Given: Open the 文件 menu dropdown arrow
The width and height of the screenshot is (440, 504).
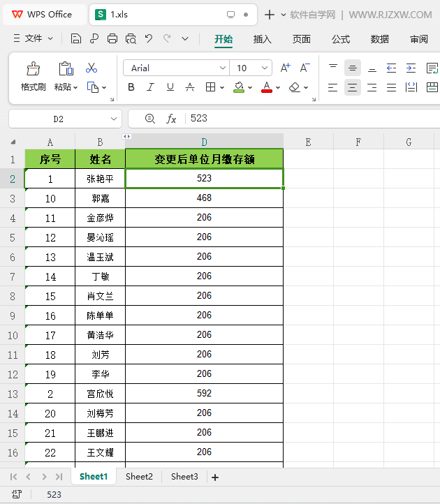Looking at the screenshot, I should [x=50, y=38].
